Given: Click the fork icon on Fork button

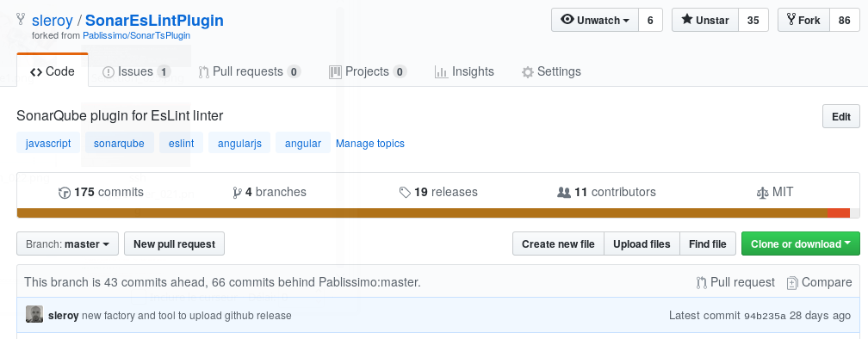Looking at the screenshot, I should [791, 19].
